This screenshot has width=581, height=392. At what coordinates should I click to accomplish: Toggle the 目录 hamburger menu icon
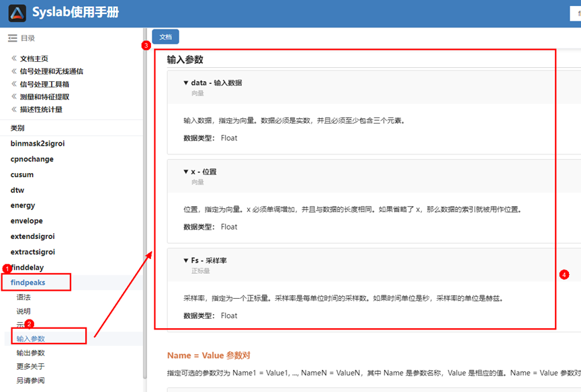[13, 38]
